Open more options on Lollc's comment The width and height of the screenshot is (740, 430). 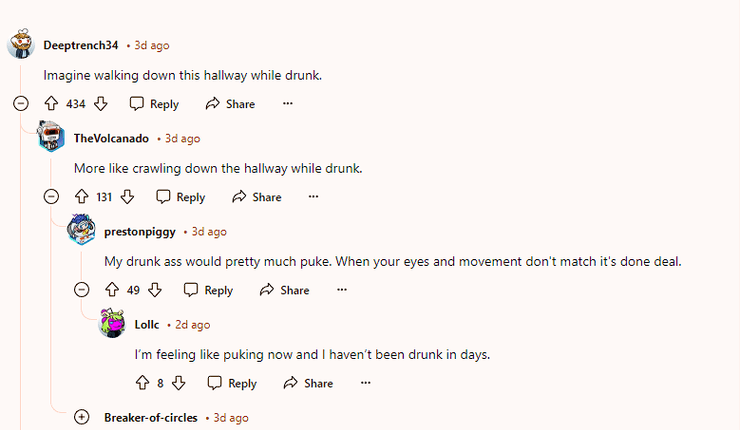[366, 383]
